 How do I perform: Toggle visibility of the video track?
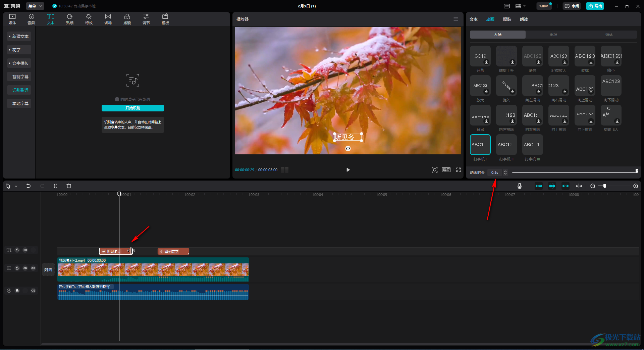[25, 268]
